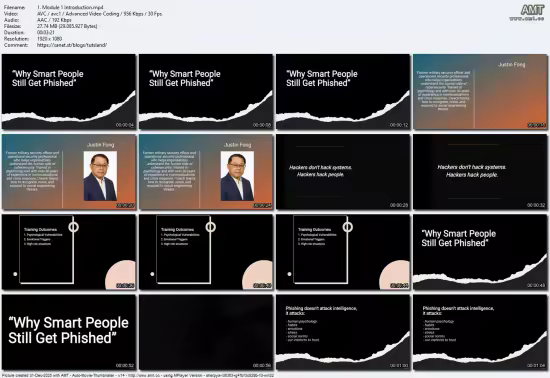Viewport: 550px width, 378px height.
Task: Click the "Filesize:" label
Action: tap(13, 26)
